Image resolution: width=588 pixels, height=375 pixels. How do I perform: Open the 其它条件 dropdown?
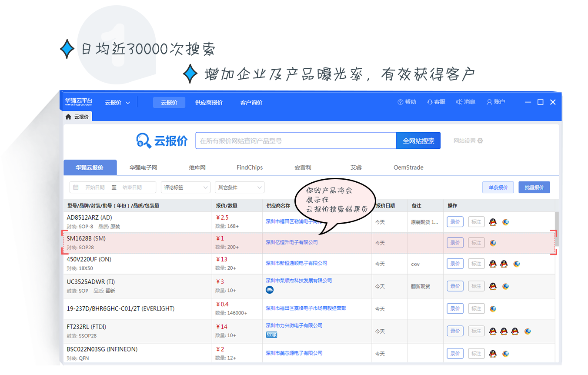click(240, 187)
